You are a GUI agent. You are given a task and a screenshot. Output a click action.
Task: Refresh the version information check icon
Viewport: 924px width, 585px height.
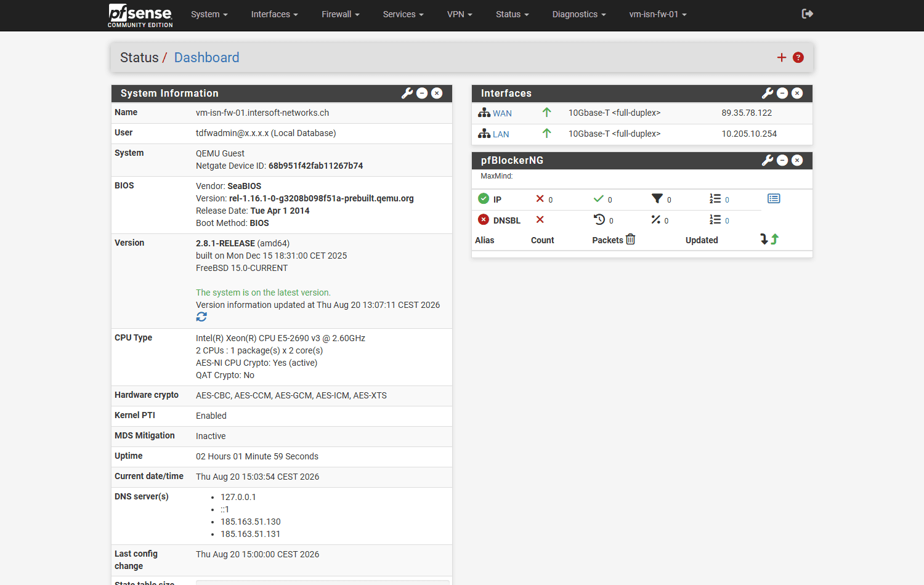click(x=201, y=317)
